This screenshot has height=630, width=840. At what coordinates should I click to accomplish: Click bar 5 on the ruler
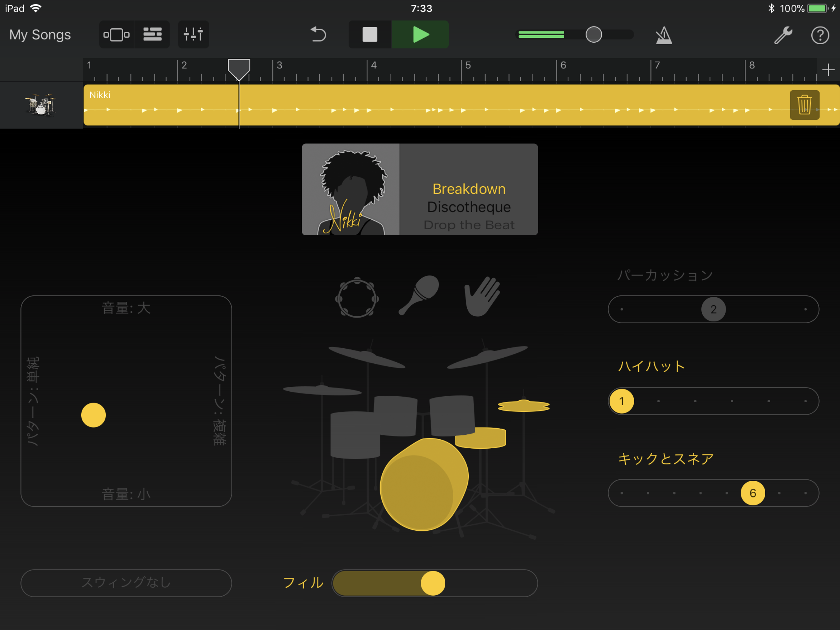(468, 65)
